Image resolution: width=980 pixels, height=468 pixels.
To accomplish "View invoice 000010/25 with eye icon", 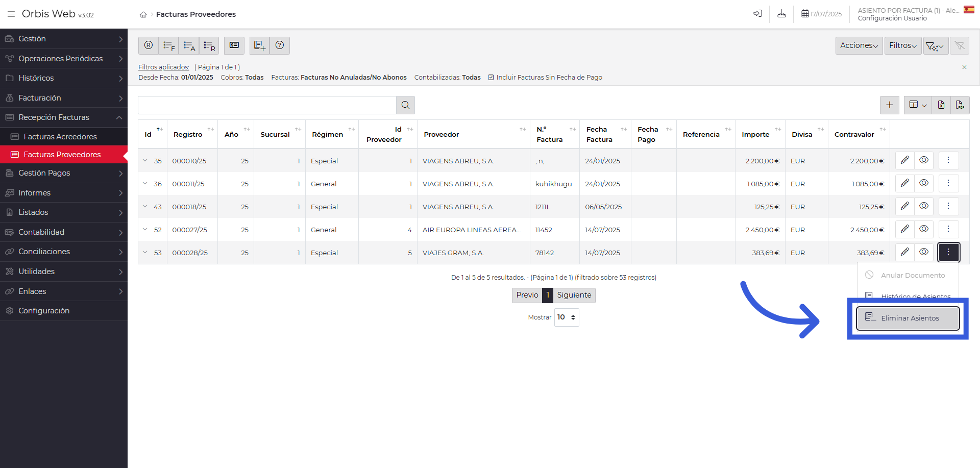I will (x=924, y=160).
